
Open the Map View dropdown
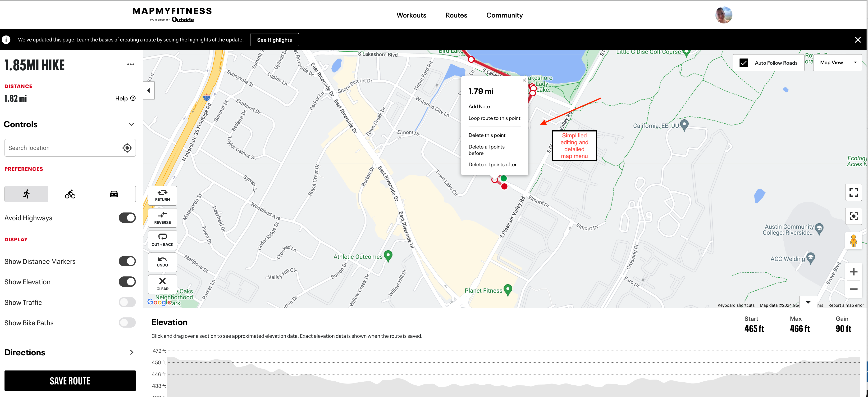point(837,63)
